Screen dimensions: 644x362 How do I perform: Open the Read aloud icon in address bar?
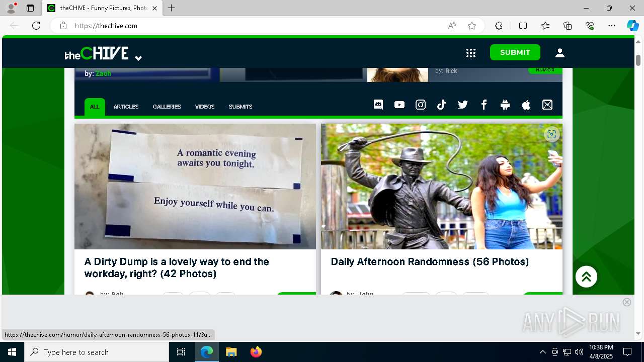click(x=452, y=26)
